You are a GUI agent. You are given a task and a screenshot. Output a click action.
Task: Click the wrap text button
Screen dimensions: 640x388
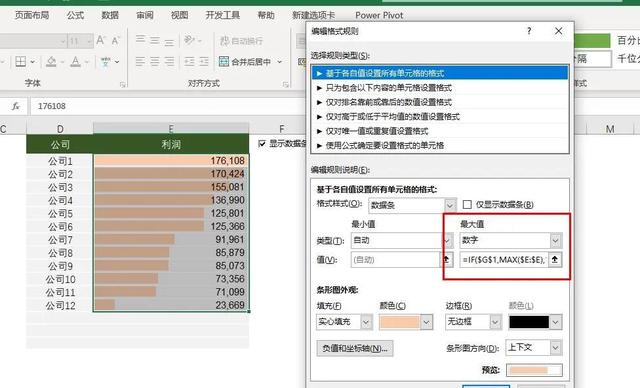[x=241, y=40]
